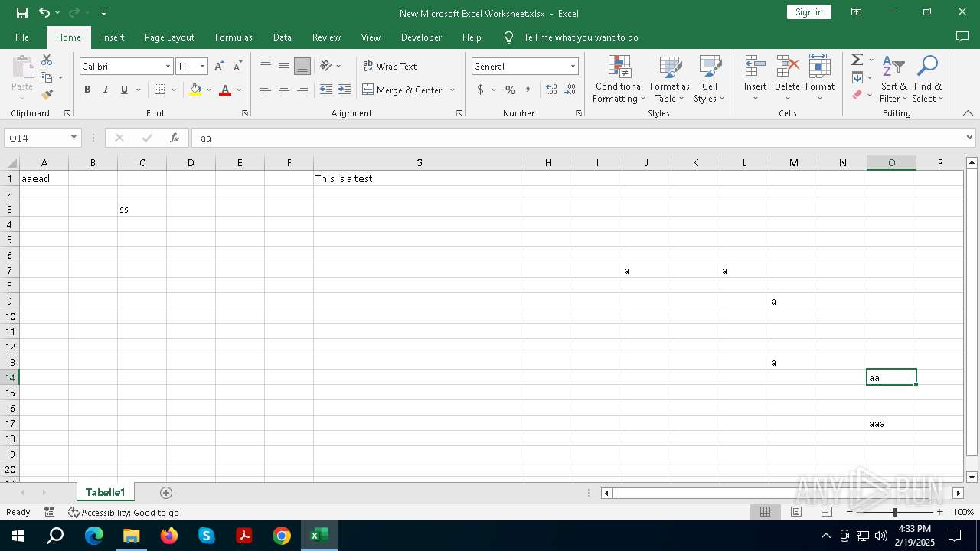This screenshot has width=980, height=551.
Task: Apply cell borders using the Borders icon
Action: 159,90
